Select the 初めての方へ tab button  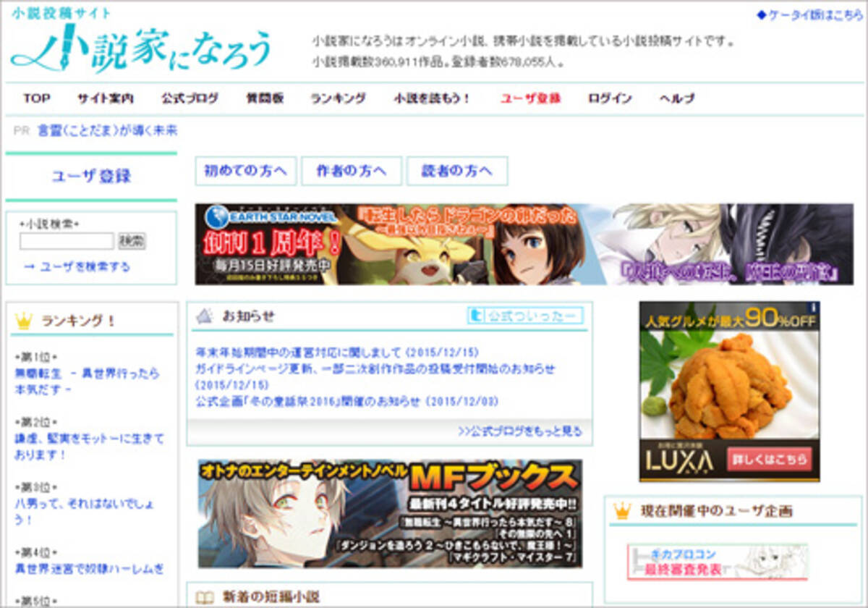click(x=246, y=171)
